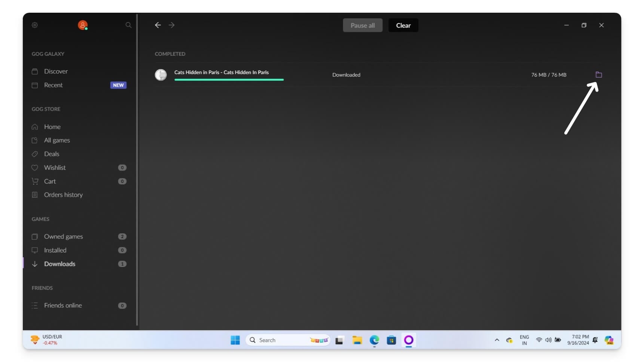
Task: Click the Downloads arrow icon
Action: click(35, 264)
